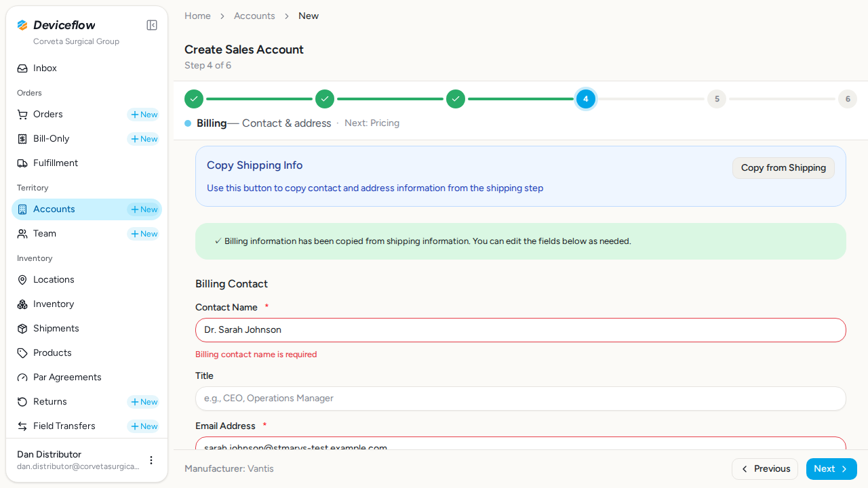The height and width of the screenshot is (488, 868).
Task: Add new Team member via New badge
Action: [143, 234]
